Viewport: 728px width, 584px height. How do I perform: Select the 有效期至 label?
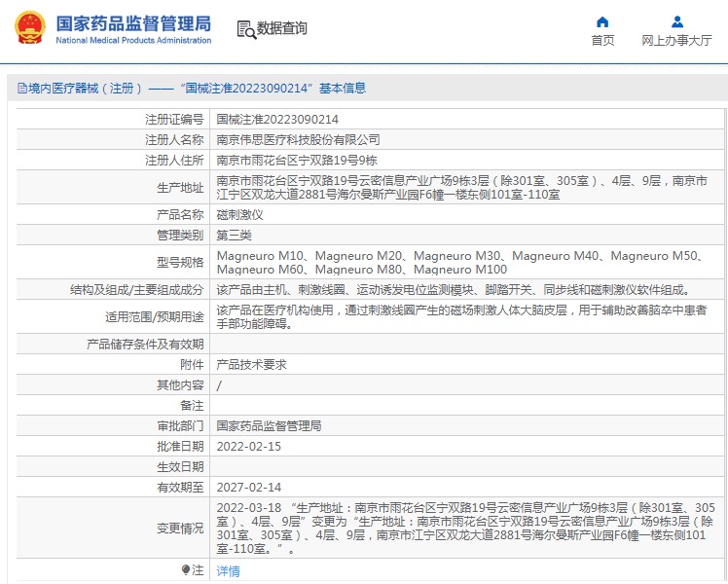pyautogui.click(x=180, y=488)
